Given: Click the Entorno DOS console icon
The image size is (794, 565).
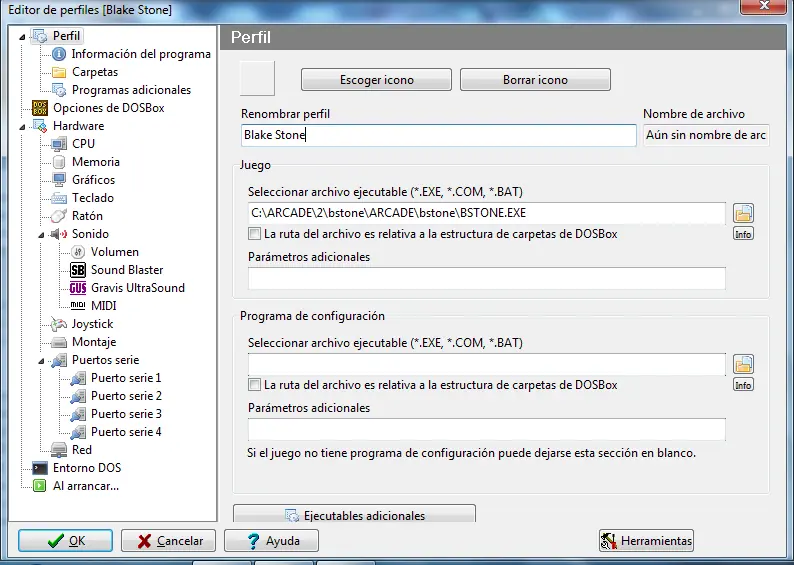Looking at the screenshot, I should point(40,468).
